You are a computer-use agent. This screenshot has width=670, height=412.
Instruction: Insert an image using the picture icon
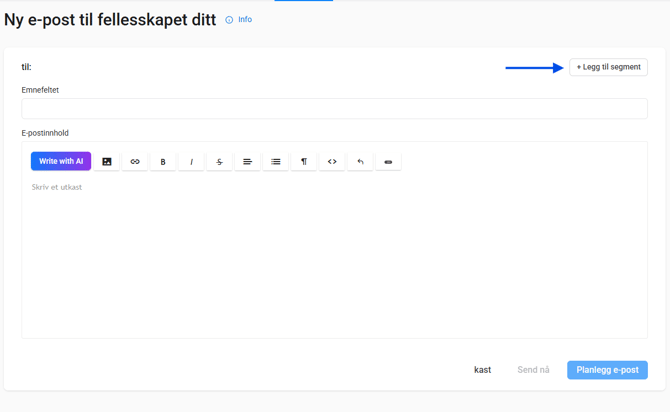click(107, 161)
